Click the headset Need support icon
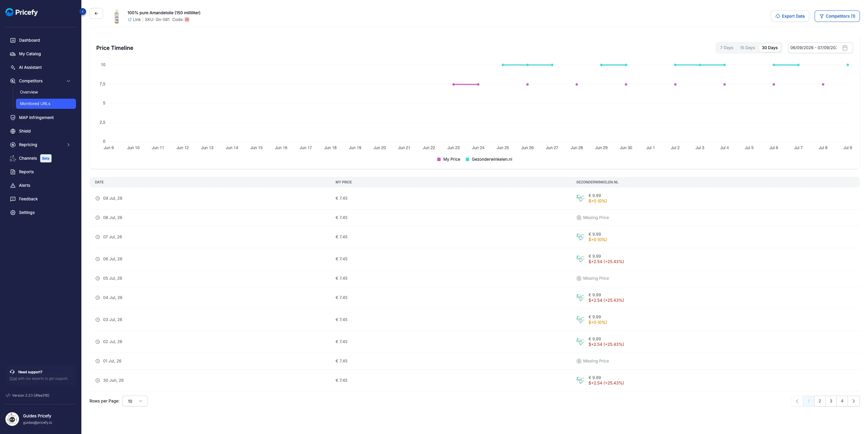The width and height of the screenshot is (868, 434). (x=12, y=372)
